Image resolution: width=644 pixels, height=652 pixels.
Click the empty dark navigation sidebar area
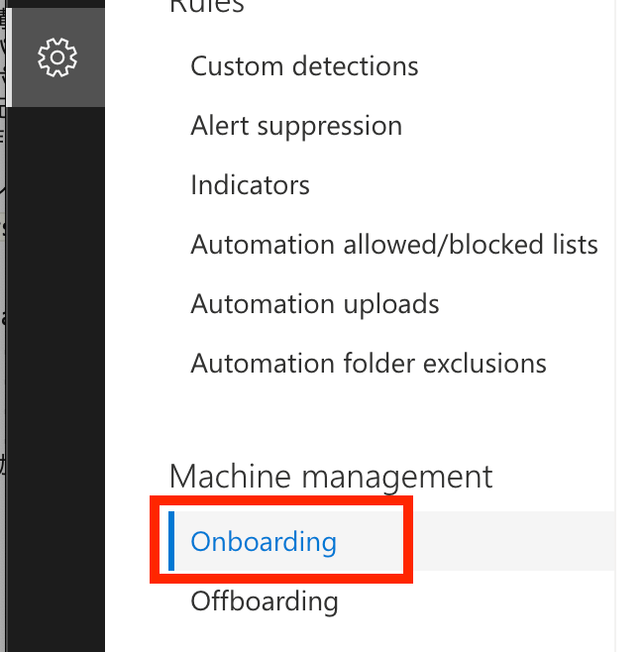point(55,375)
